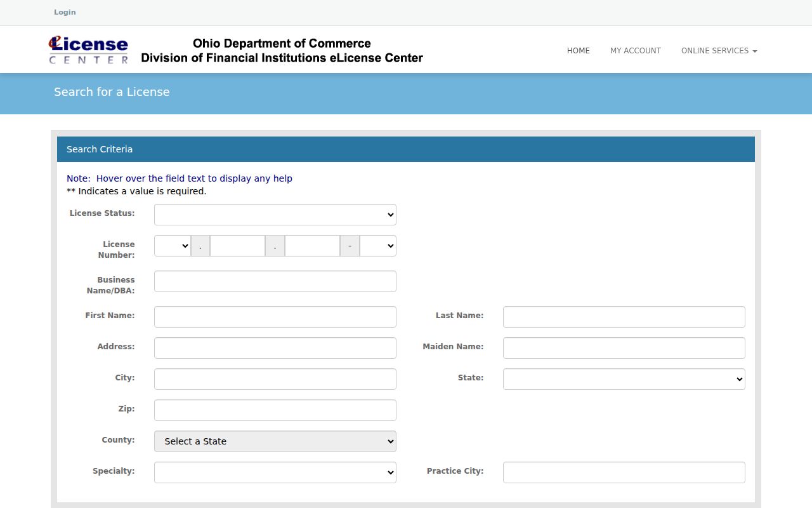Click the Zip input field
The width and height of the screenshot is (812, 508).
pyautogui.click(x=275, y=410)
